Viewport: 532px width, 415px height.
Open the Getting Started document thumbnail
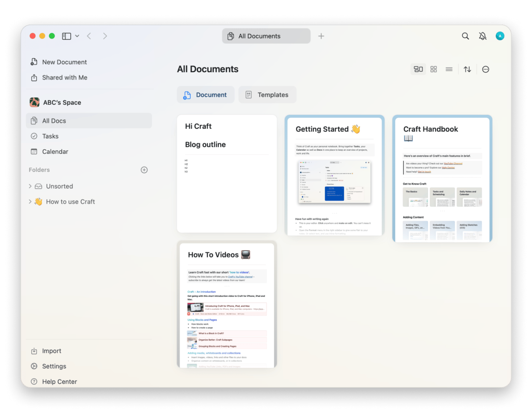(334, 176)
